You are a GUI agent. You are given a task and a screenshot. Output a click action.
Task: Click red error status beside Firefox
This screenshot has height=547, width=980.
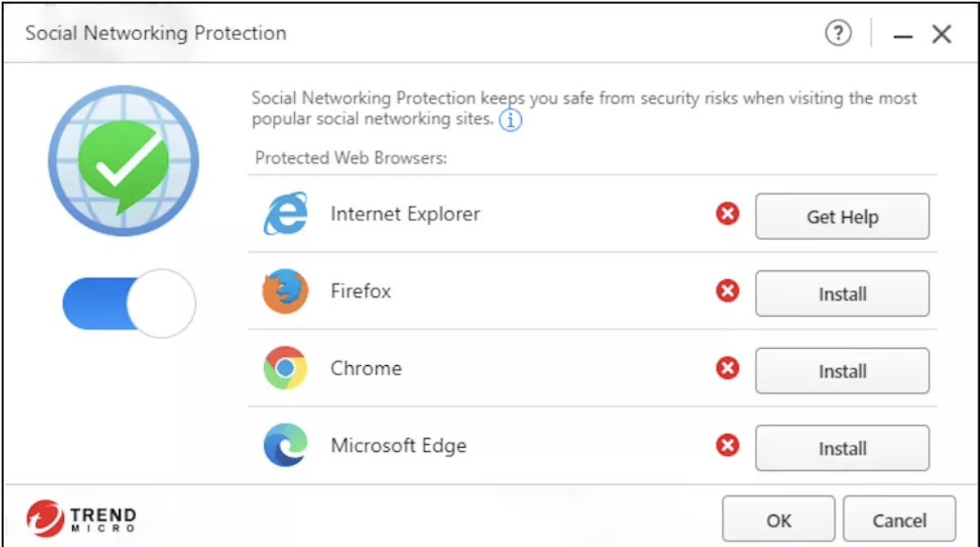(728, 291)
